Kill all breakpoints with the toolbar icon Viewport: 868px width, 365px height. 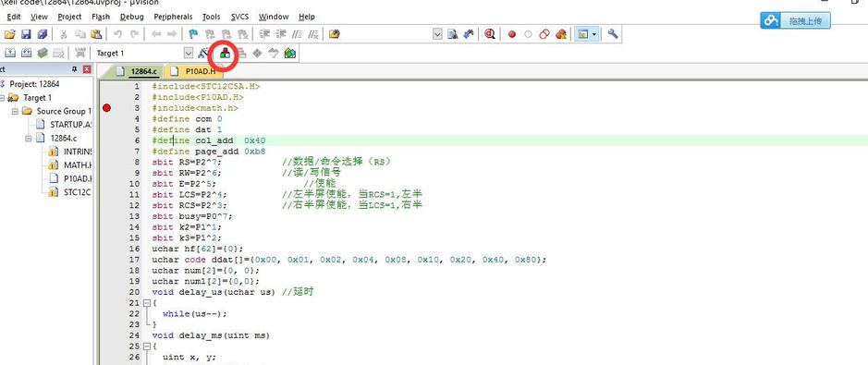click(x=560, y=34)
